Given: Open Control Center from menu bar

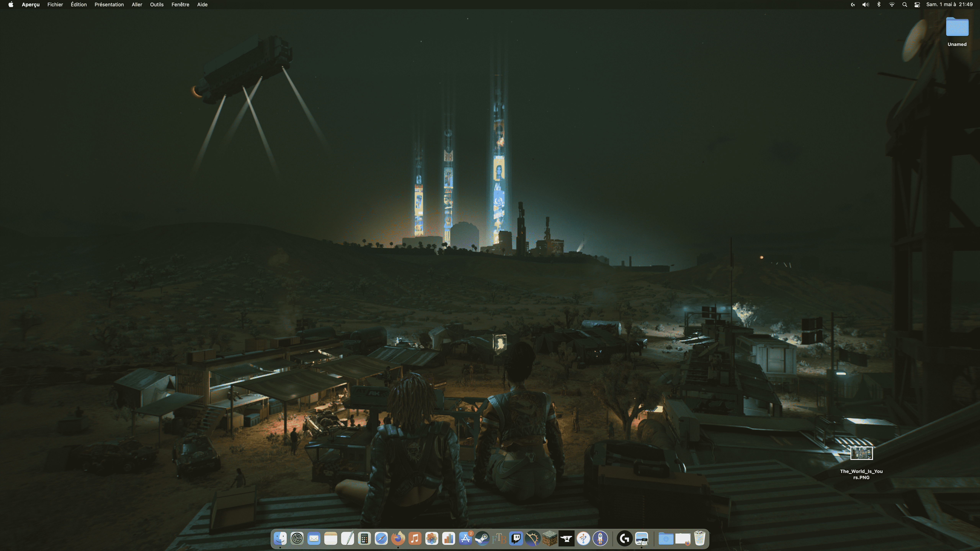Looking at the screenshot, I should (x=917, y=5).
